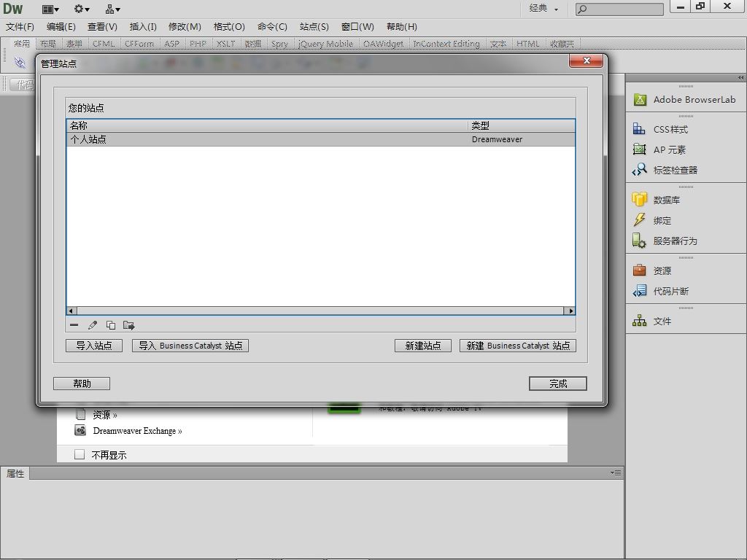Open the 插入(I) menu
This screenshot has height=560, width=747.
pos(143,27)
